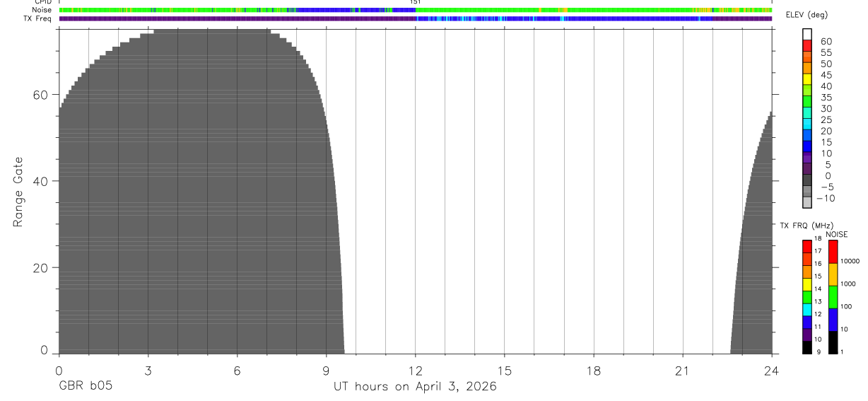The width and height of the screenshot is (868, 401).
Task: Pick the red swatch in the NOISE bar
Action: tap(833, 252)
